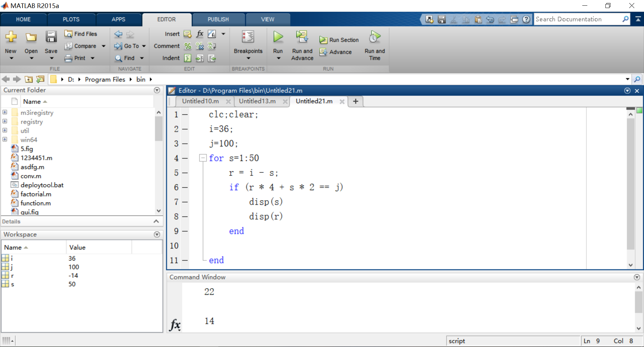Click the Help question mark icon
This screenshot has width=644, height=347.
(526, 19)
